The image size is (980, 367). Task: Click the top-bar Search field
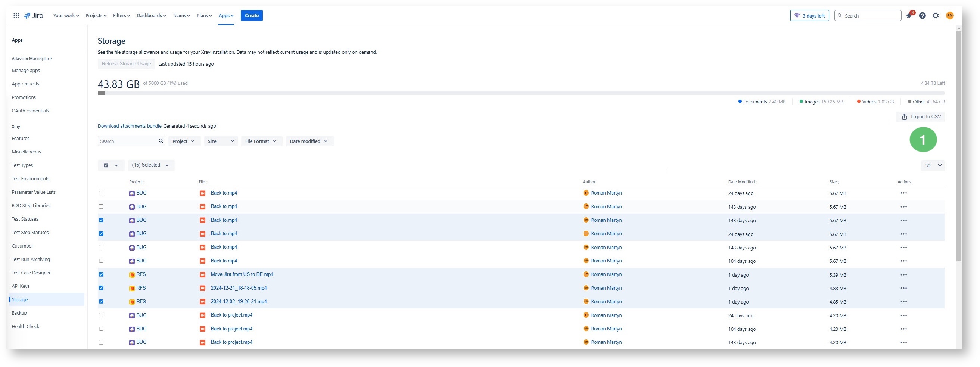tap(867, 16)
